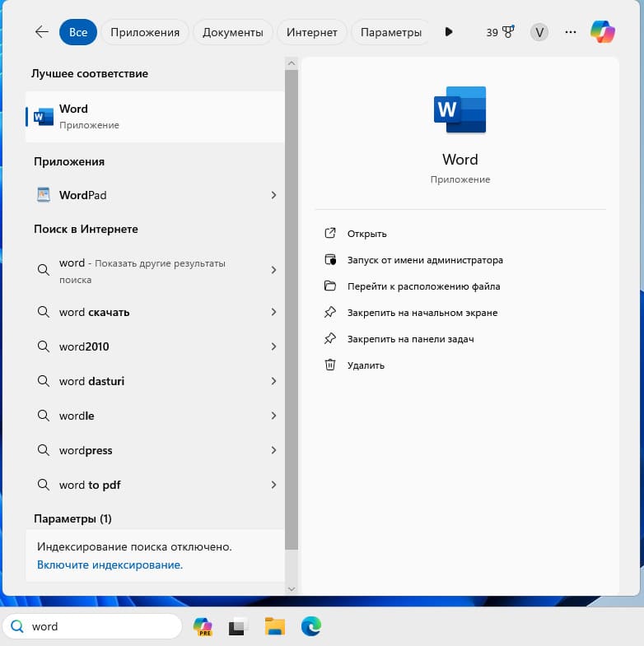Click the Включите индексирование link
This screenshot has width=644, height=646.
click(x=110, y=565)
